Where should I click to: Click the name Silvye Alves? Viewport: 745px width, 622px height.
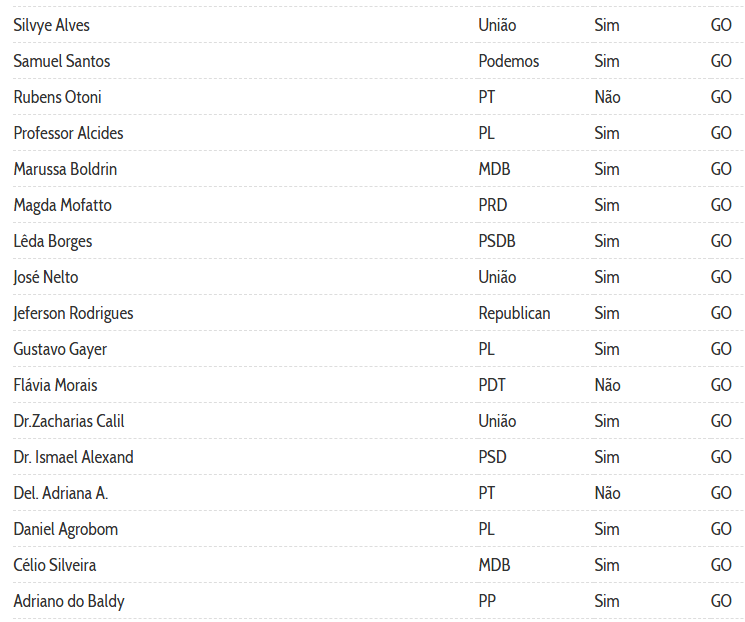(x=51, y=25)
